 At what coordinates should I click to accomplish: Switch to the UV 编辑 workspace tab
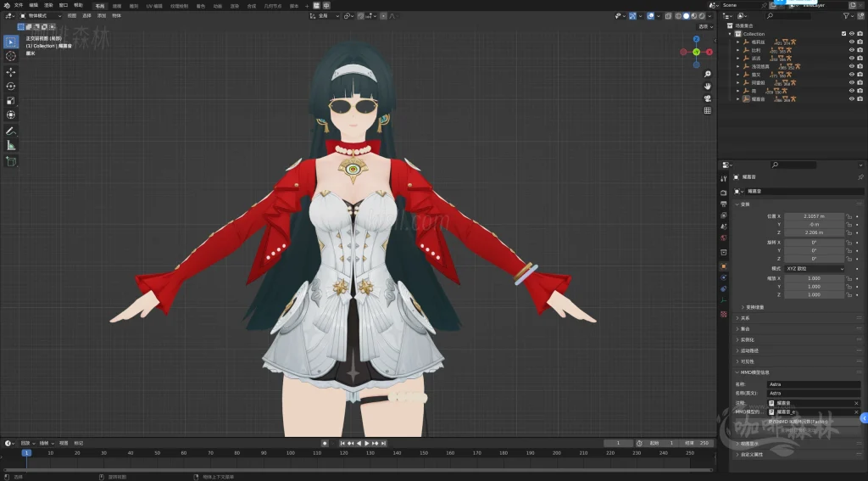click(x=154, y=6)
